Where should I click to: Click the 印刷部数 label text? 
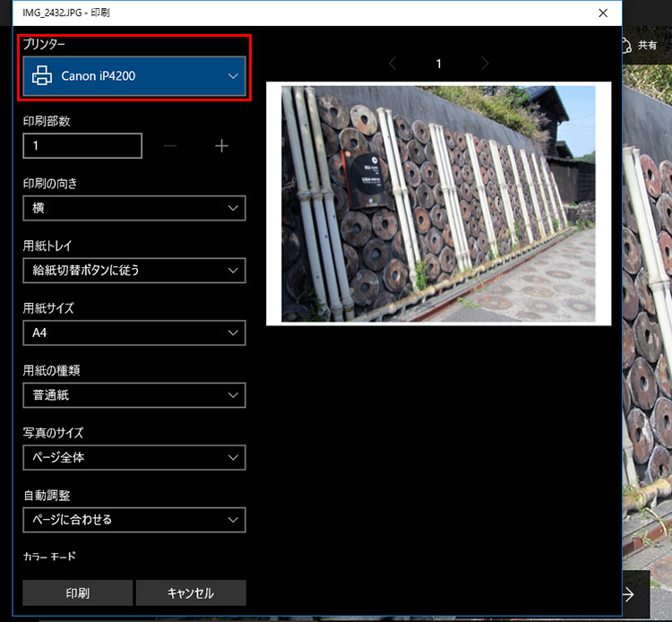point(47,121)
